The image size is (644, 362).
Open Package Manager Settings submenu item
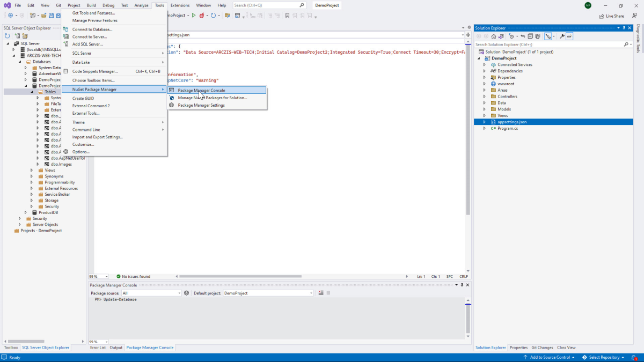[217, 105]
